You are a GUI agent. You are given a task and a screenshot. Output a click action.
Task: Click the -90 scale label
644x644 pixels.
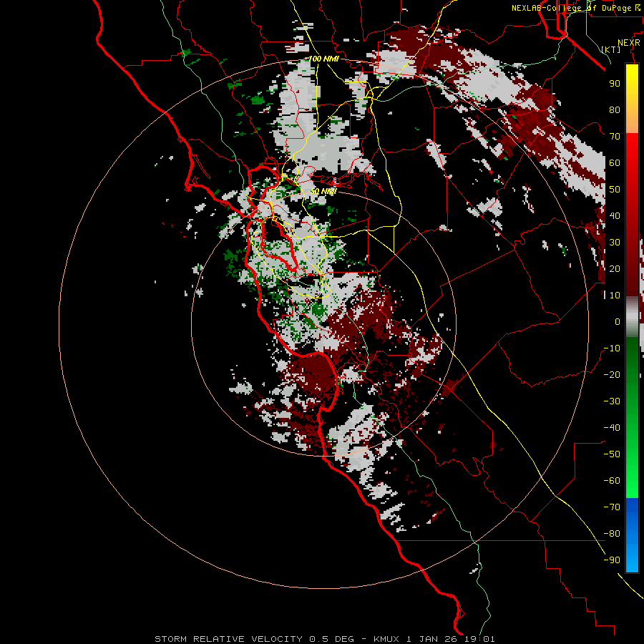coord(612,560)
